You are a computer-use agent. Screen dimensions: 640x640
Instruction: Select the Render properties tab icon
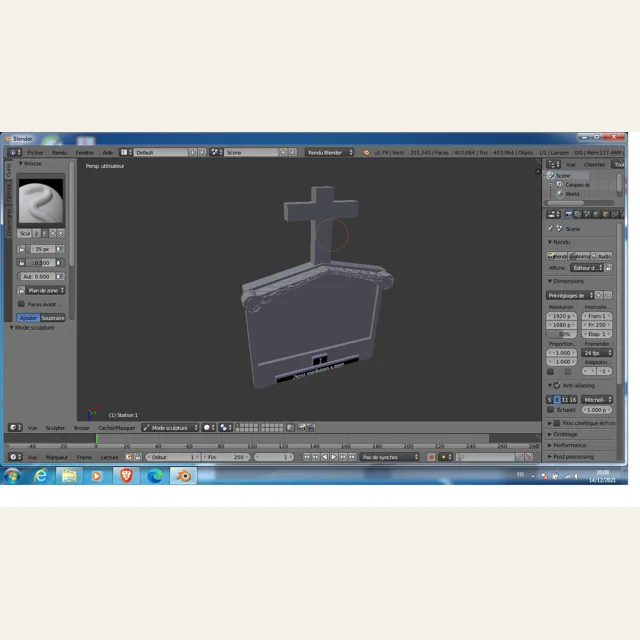click(568, 214)
